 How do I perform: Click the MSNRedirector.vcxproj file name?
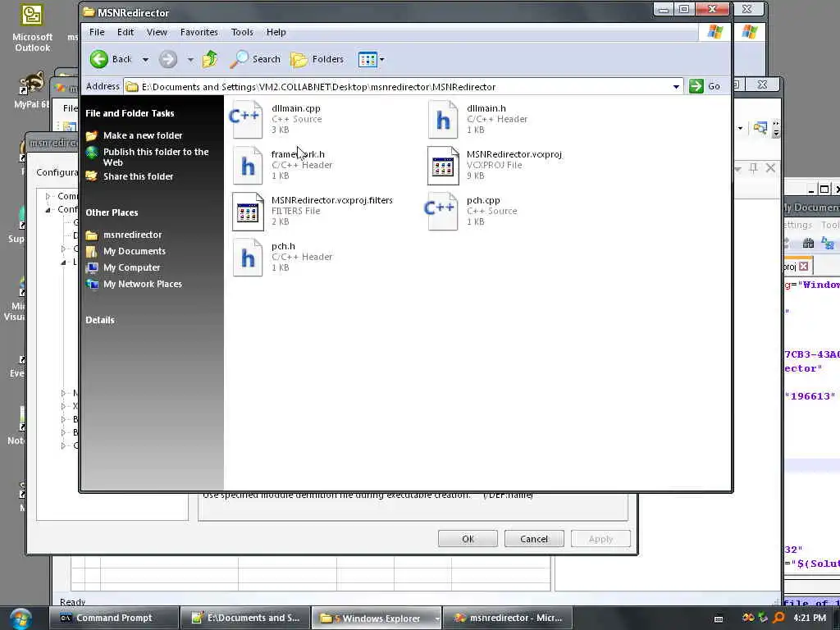pos(514,154)
